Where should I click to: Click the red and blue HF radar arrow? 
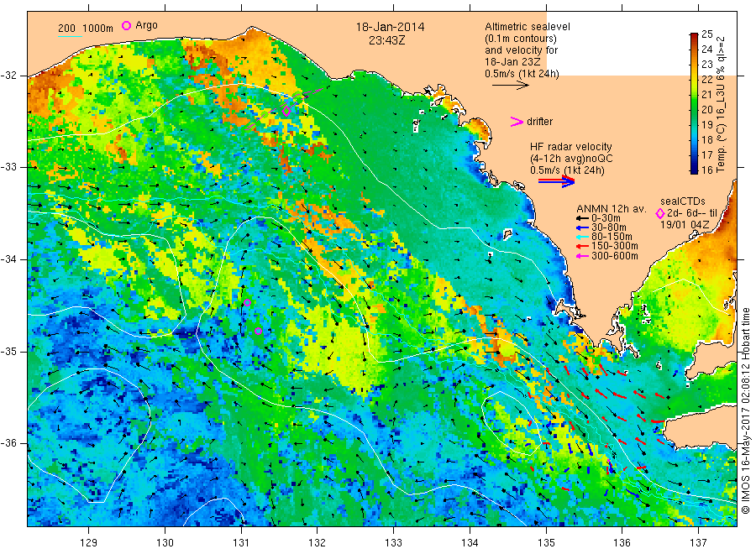click(x=556, y=181)
